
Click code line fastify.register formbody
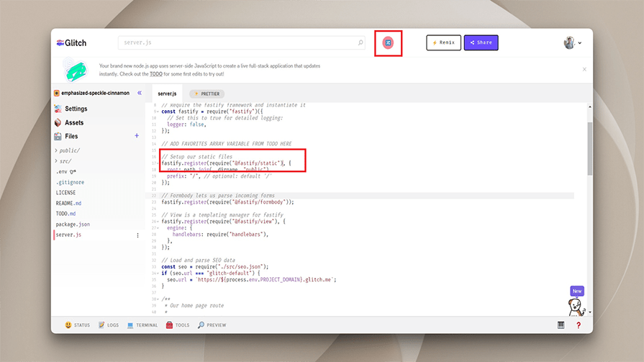[x=227, y=202]
